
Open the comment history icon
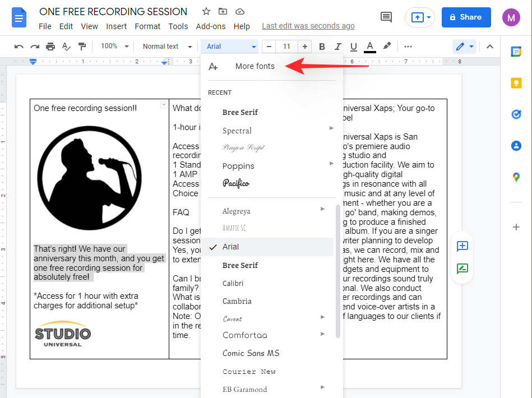(x=386, y=17)
